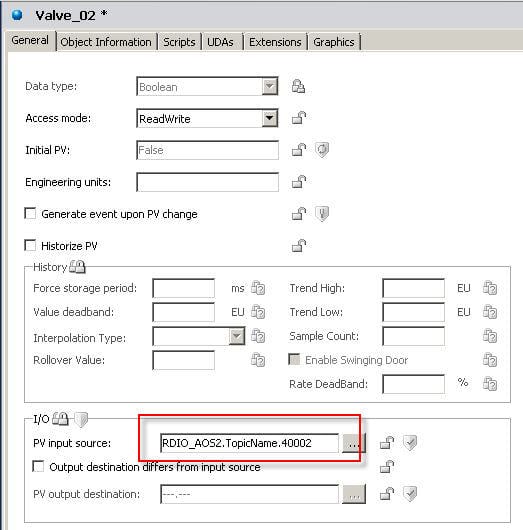
Task: Click the Engineering units text field
Action: (x=208, y=182)
